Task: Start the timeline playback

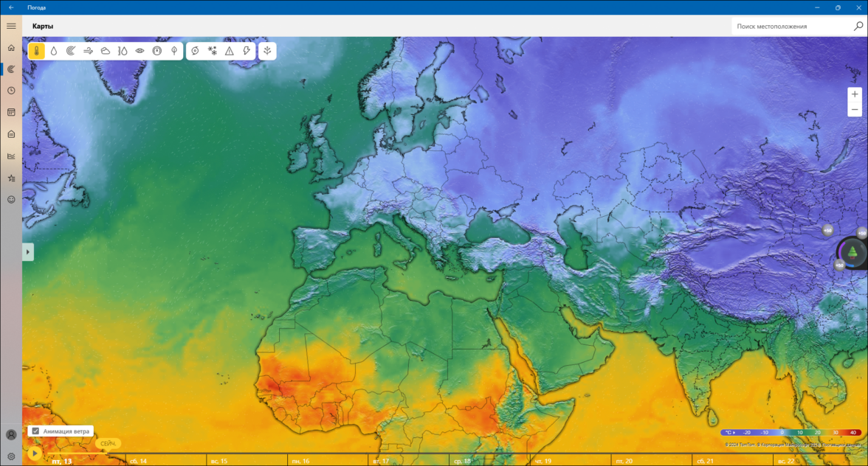Action: tap(35, 454)
